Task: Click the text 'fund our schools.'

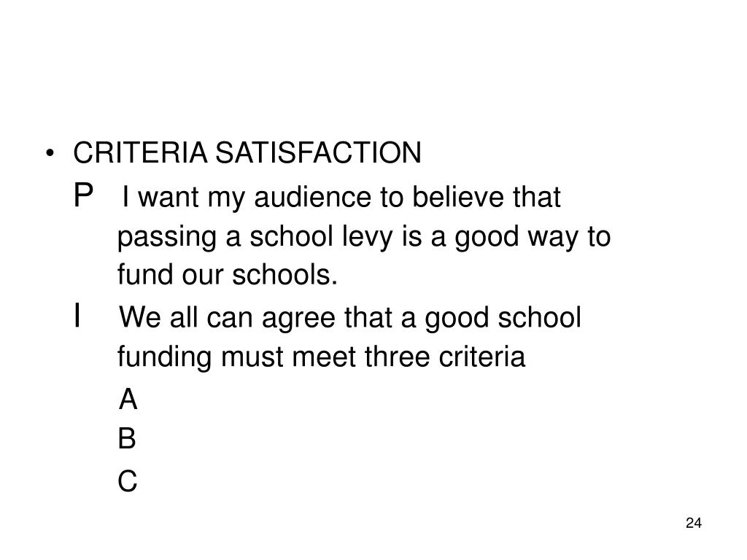Action: point(228,275)
